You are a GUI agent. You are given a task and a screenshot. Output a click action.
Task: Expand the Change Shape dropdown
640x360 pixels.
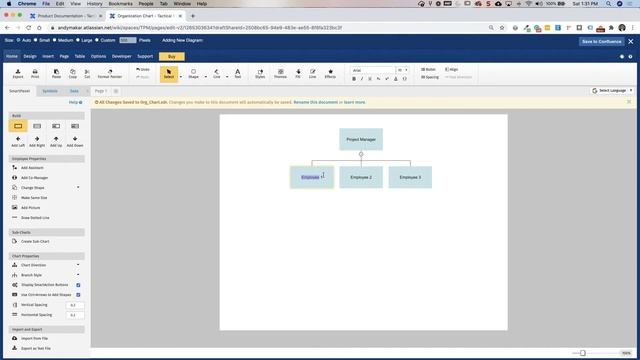[x=78, y=187]
